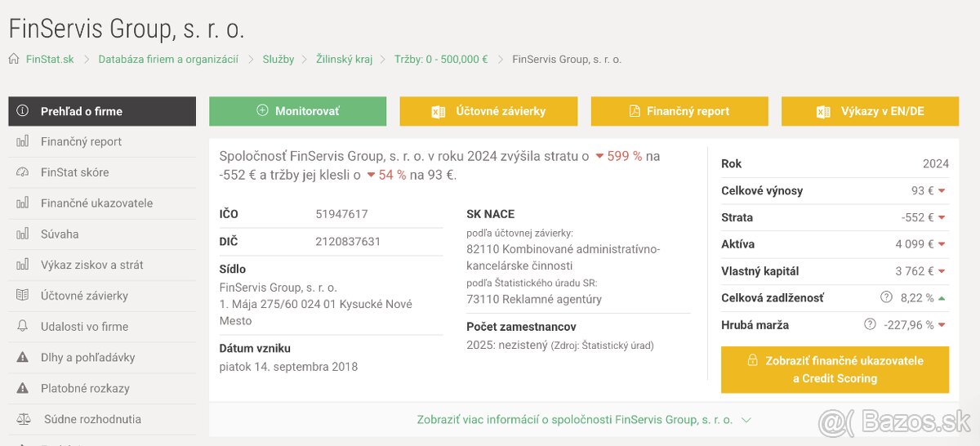The height and width of the screenshot is (446, 980).
Task: Click plus circle icon on Monitorovať
Action: (262, 110)
